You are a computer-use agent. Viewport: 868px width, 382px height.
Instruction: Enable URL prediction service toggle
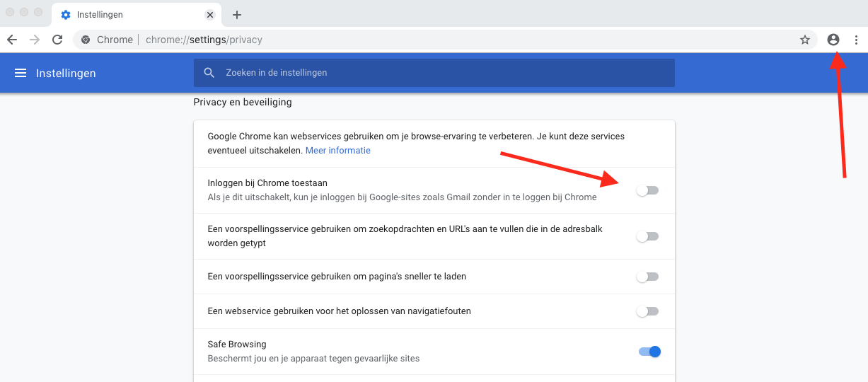coord(647,236)
